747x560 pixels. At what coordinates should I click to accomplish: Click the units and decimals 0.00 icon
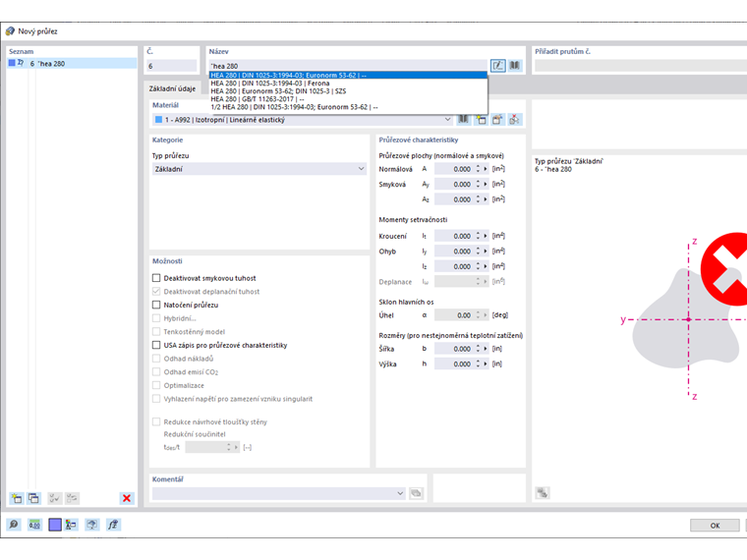[34, 525]
